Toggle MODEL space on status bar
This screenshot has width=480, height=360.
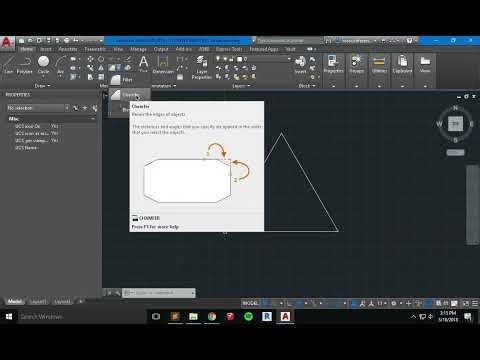pyautogui.click(x=250, y=303)
